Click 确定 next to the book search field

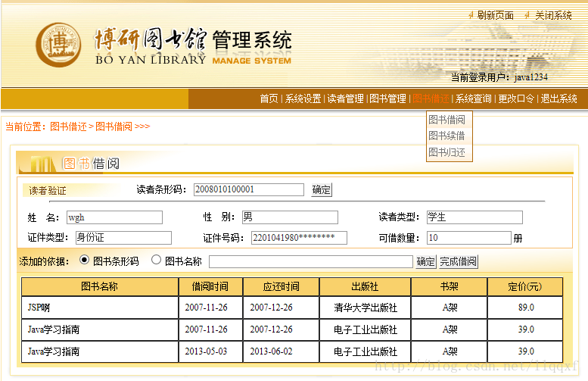click(x=425, y=261)
